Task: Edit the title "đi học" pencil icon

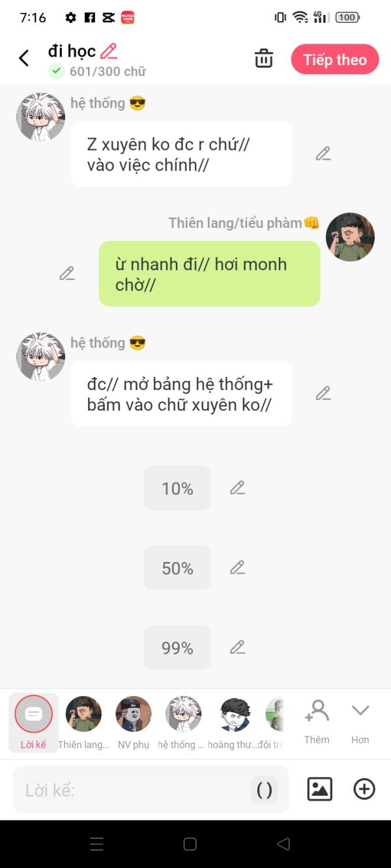Action: click(109, 51)
